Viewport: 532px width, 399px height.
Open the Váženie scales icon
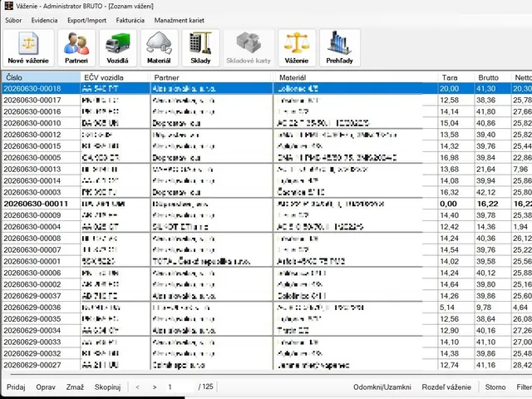(x=297, y=48)
